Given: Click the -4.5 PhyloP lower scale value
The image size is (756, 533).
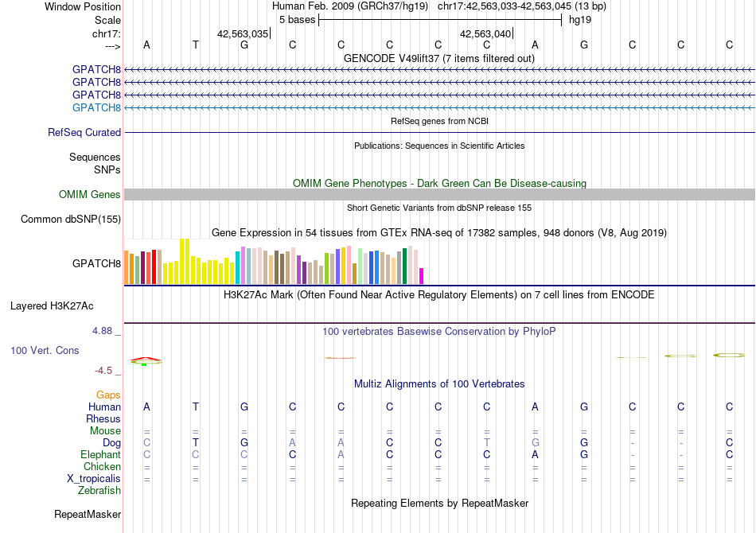Looking at the screenshot, I should click(x=103, y=371).
